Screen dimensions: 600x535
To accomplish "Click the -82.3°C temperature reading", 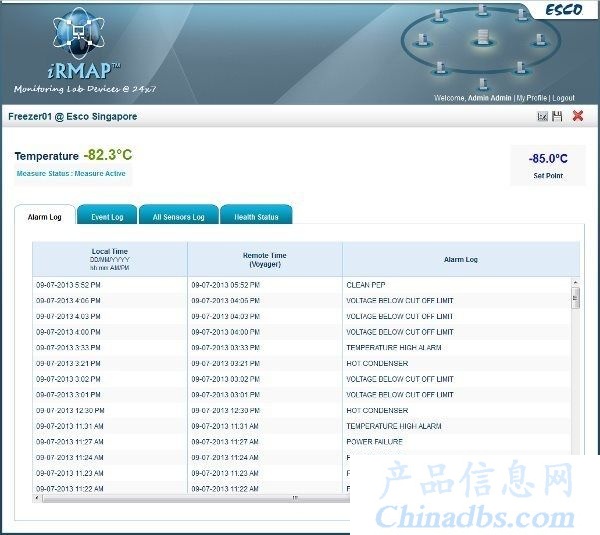I will point(108,155).
